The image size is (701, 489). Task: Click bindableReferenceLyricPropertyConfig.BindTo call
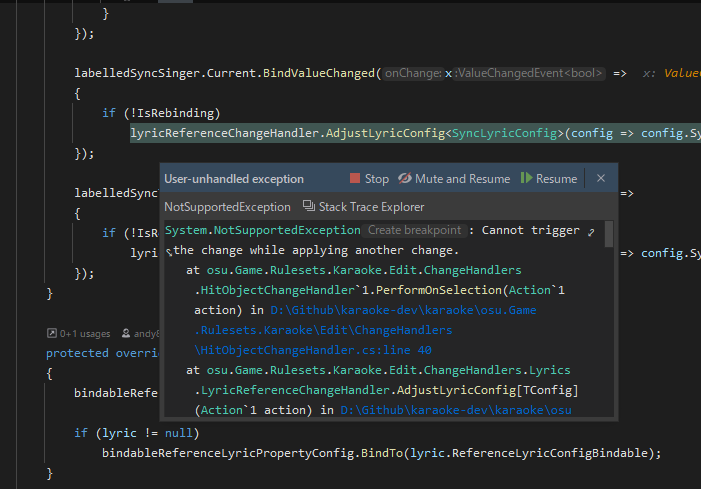tap(253, 453)
